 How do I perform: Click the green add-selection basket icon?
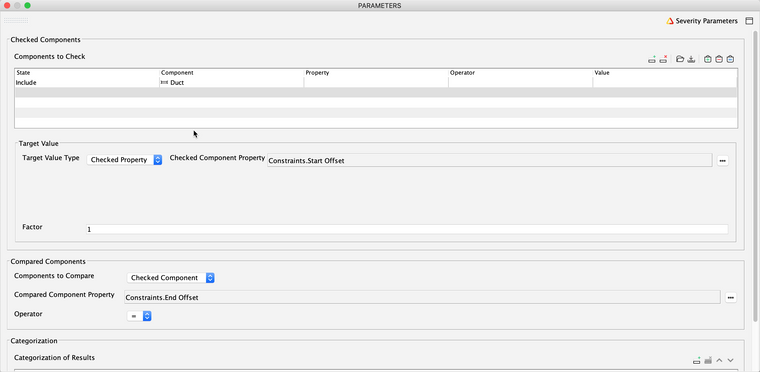[708, 59]
